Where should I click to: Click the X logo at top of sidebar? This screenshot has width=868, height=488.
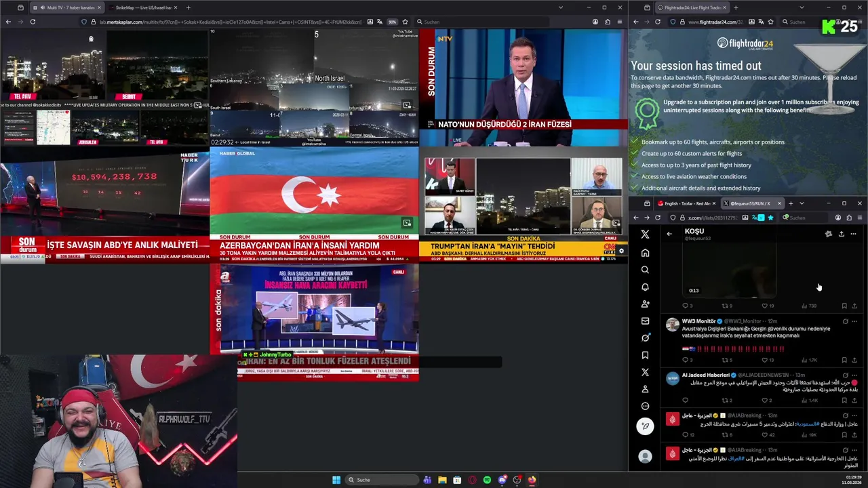[x=645, y=234]
